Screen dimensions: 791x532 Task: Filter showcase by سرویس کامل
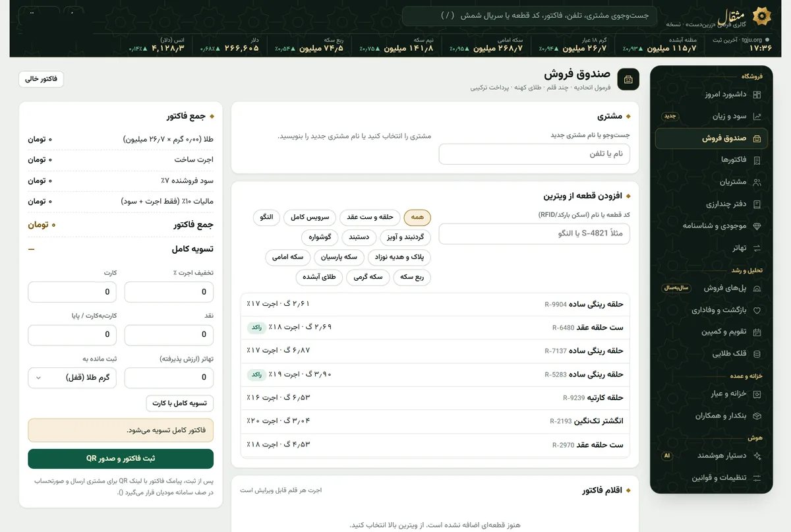click(310, 218)
